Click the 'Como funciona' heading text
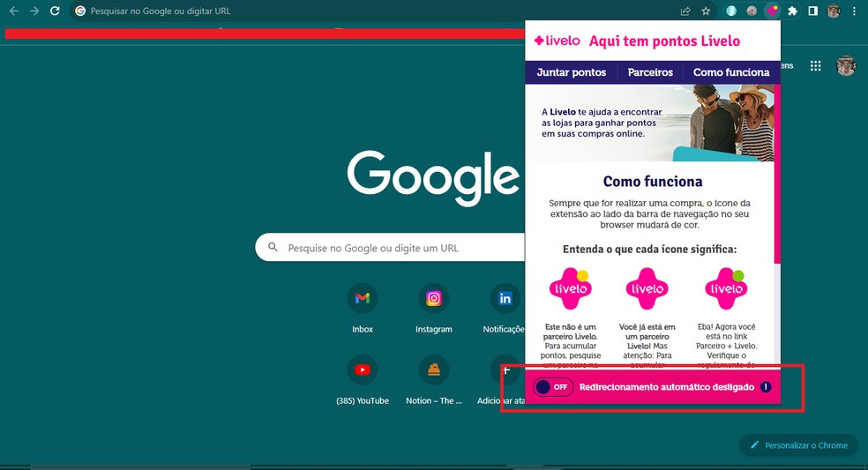The width and height of the screenshot is (868, 470). tap(653, 181)
